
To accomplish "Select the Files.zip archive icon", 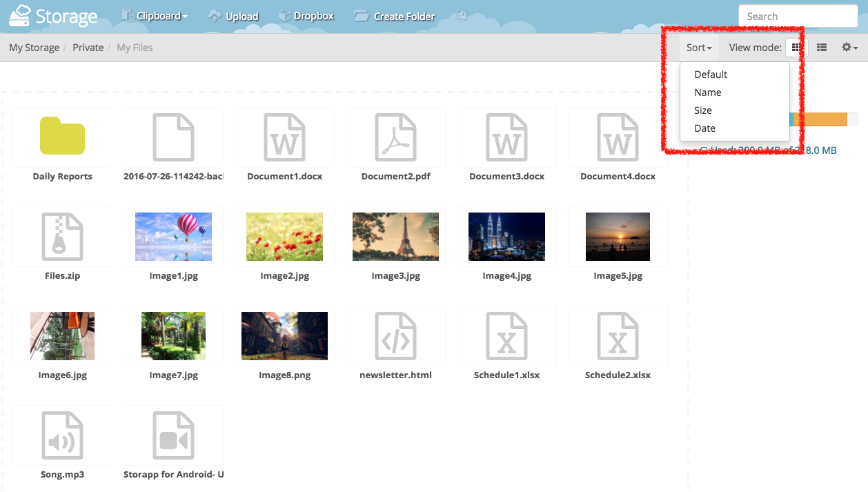I will 62,236.
